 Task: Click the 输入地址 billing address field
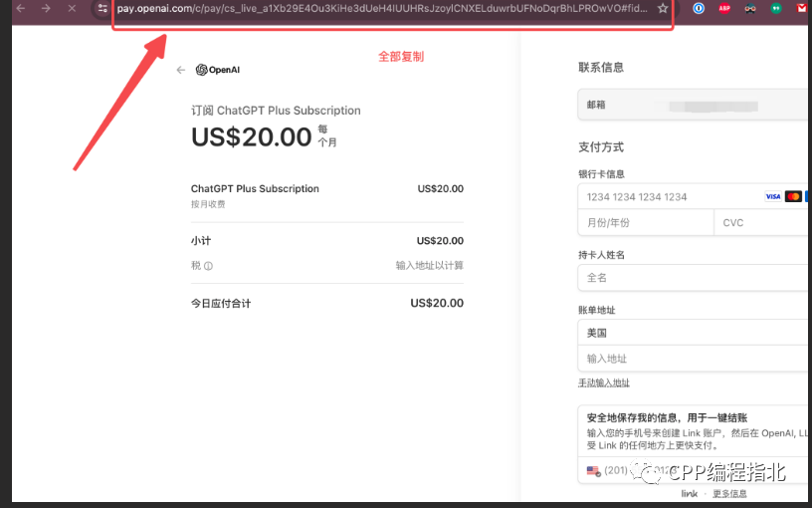coord(693,359)
